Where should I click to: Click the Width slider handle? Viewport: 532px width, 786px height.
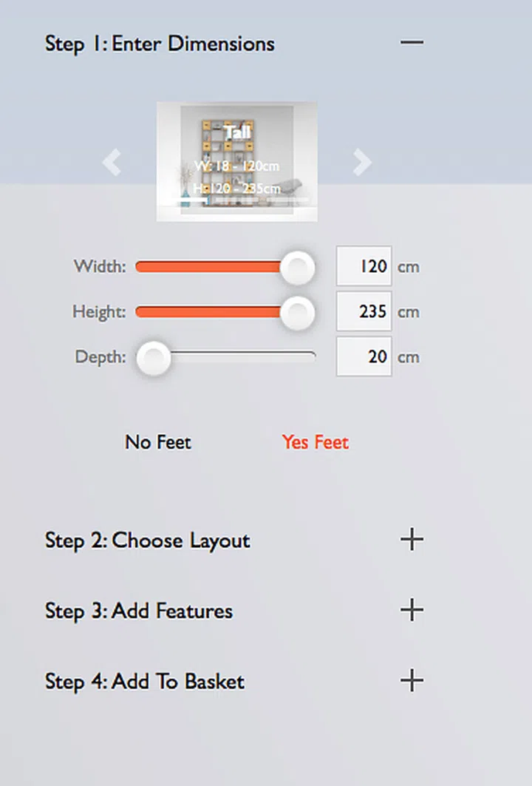[297, 267]
